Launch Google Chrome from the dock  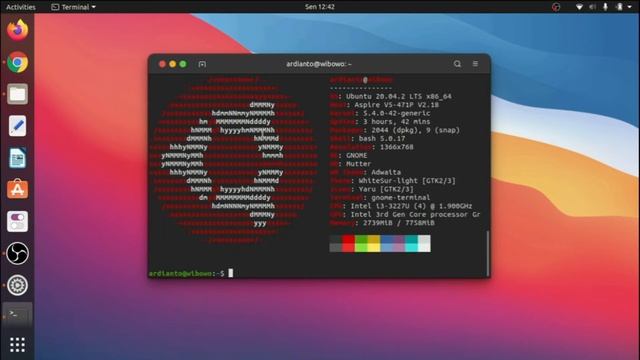[18, 62]
